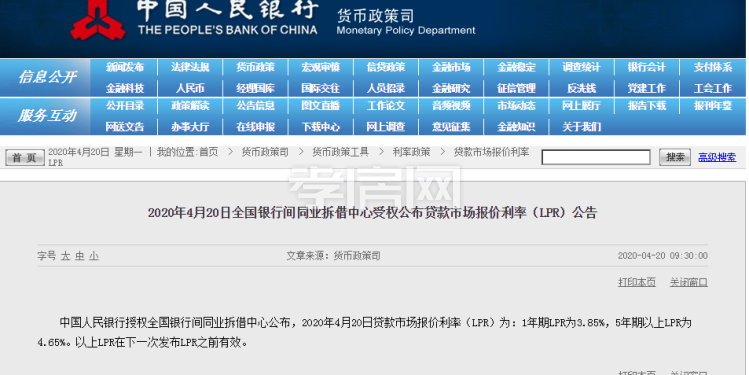Image resolution: width=749 pixels, height=375 pixels.
Task: Go to the 经理国库 page
Action: pyautogui.click(x=256, y=88)
